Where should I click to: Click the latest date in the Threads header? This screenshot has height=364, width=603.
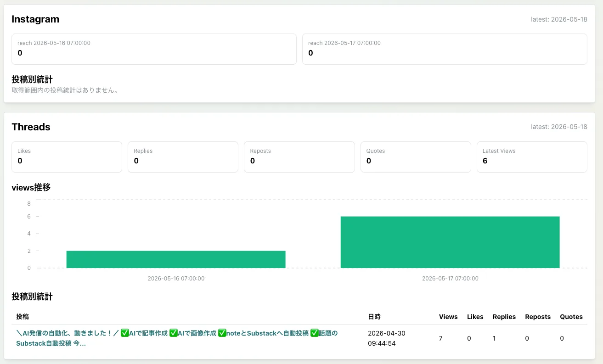coord(559,127)
